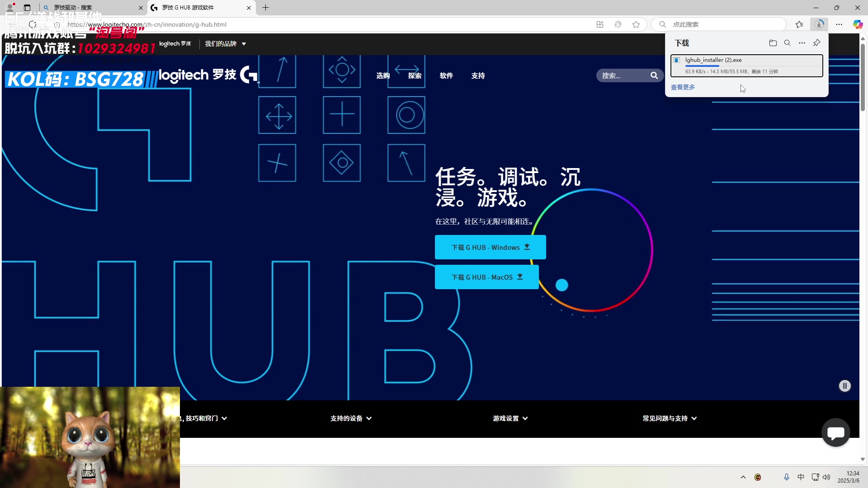This screenshot has width=868, height=488.
Task: Click the browser downloads toolbar button
Action: (x=819, y=24)
